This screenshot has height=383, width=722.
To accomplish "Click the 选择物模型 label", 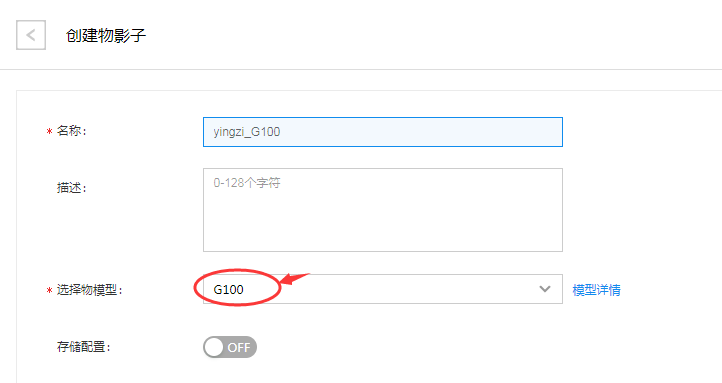I will coord(89,290).
